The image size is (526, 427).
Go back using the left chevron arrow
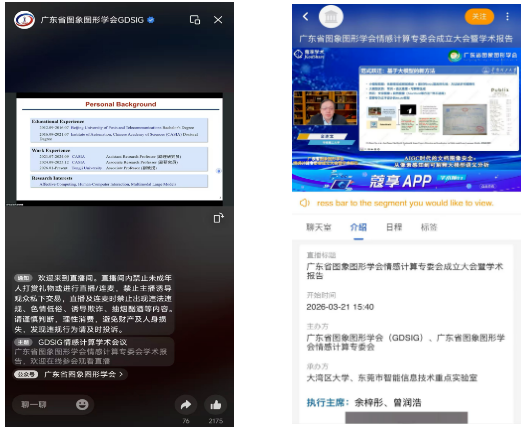[305, 16]
